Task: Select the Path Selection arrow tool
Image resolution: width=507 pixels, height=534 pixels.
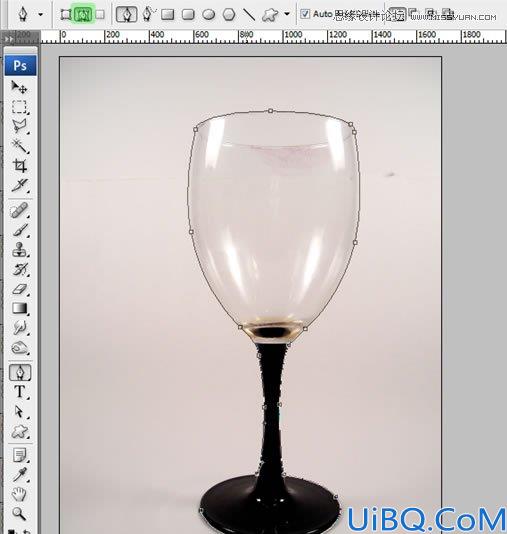Action: [19, 412]
